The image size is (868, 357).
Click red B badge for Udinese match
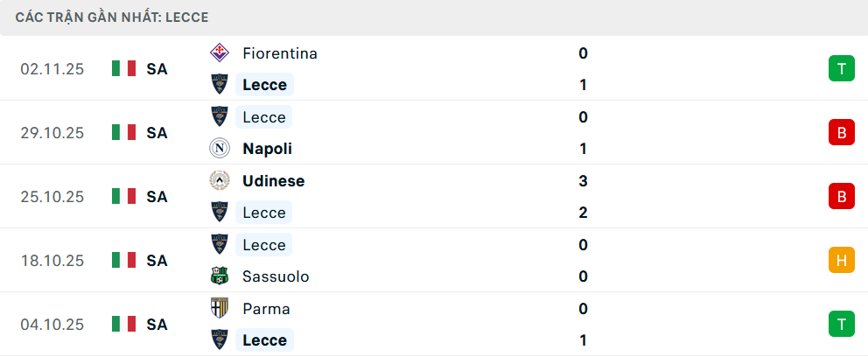[x=841, y=197]
